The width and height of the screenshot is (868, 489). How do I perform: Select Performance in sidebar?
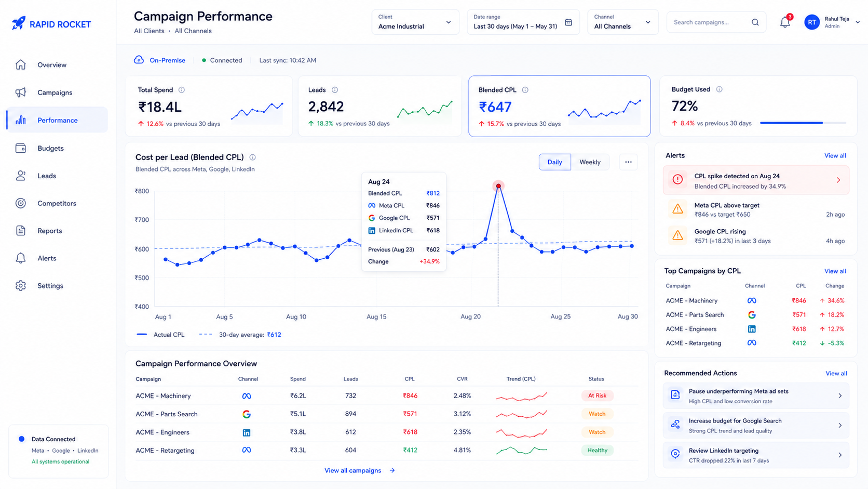pos(57,120)
